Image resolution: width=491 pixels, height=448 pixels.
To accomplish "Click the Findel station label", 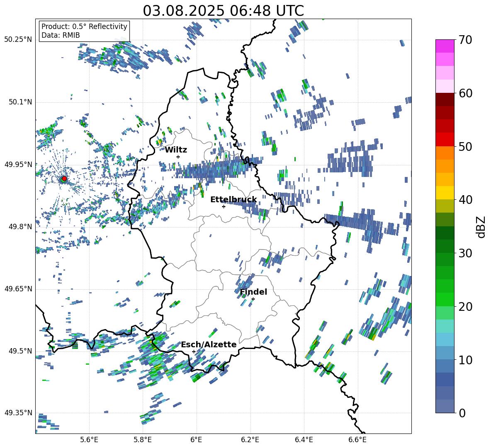I will click(x=253, y=292).
